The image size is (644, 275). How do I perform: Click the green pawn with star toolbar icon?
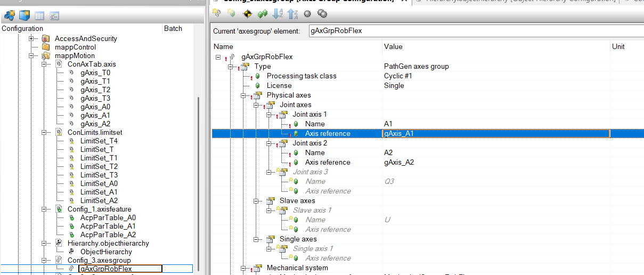[x=231, y=13]
